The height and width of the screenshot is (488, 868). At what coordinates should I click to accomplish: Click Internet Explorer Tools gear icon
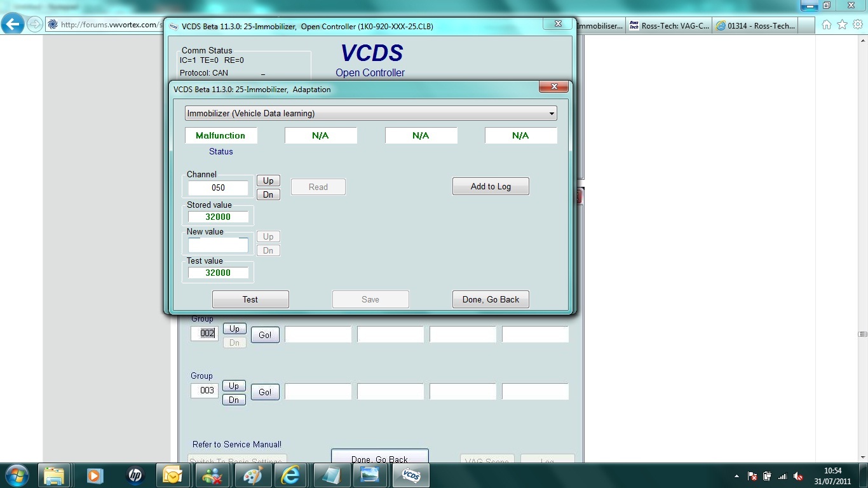[x=858, y=25]
